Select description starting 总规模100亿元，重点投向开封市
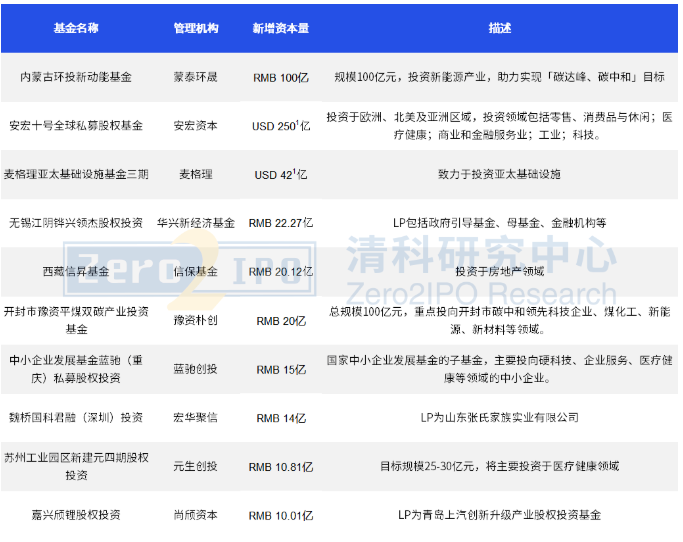 [x=500, y=320]
